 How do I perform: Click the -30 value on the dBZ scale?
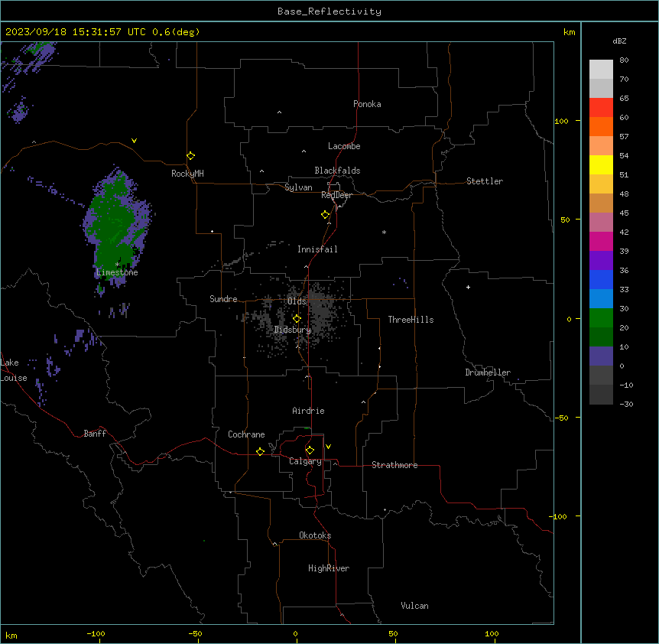626,404
